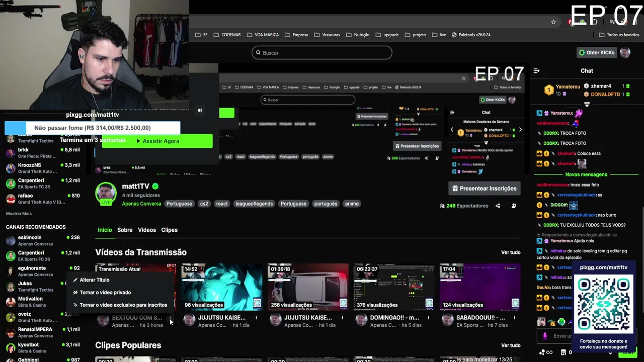Open three-dot menu of first JUJUTSU KAISE video
Viewport: 644px width, 362px height.
256,318
